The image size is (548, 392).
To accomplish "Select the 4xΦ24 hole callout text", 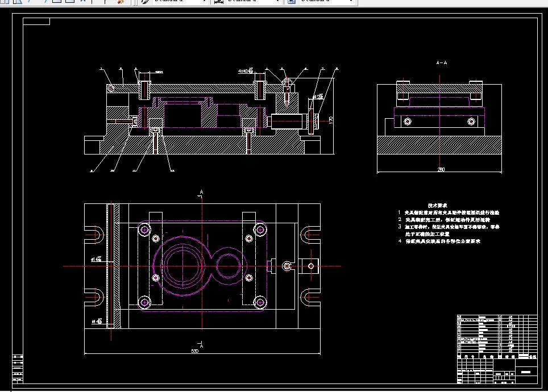I will [x=246, y=71].
